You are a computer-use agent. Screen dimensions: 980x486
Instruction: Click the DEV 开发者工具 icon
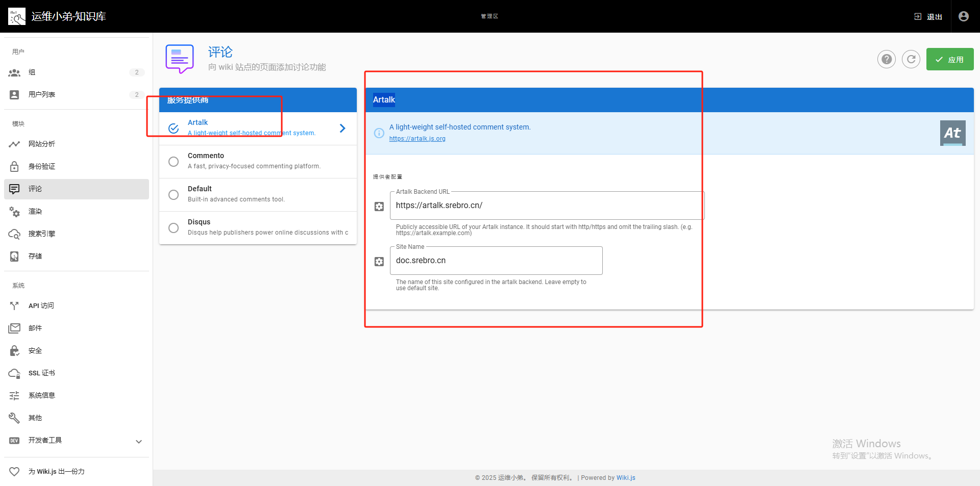click(14, 441)
